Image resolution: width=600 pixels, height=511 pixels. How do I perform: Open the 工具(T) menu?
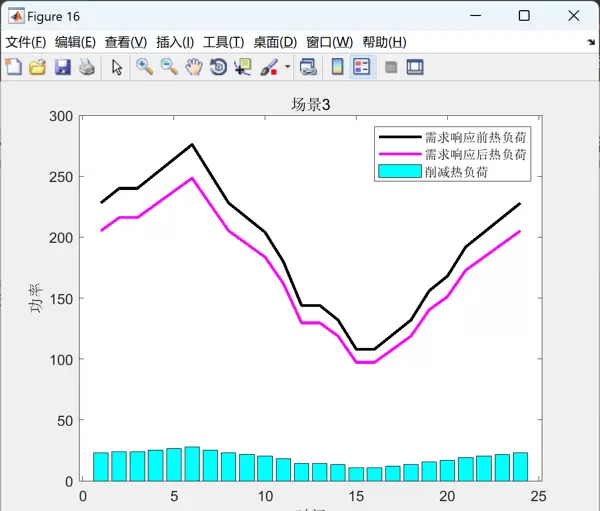coord(223,42)
